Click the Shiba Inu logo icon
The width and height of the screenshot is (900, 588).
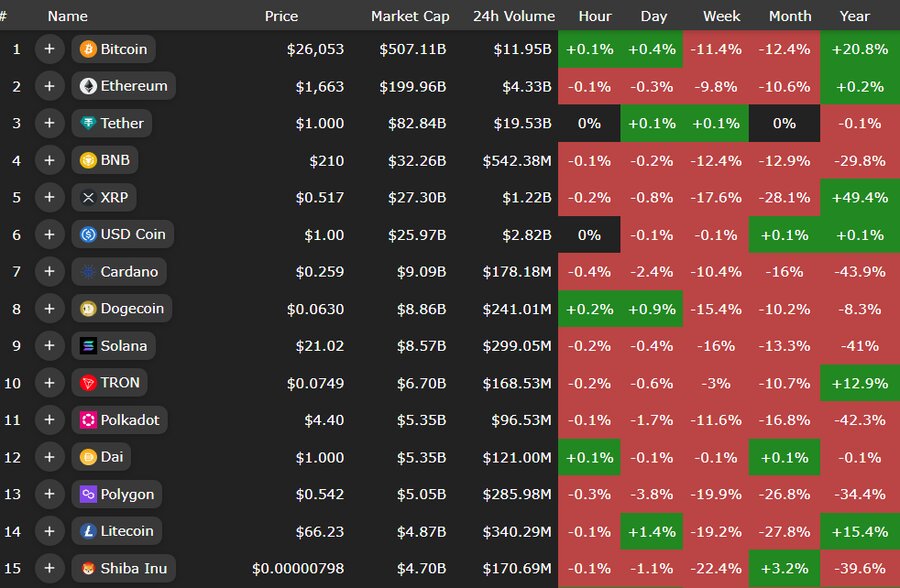pyautogui.click(x=88, y=568)
